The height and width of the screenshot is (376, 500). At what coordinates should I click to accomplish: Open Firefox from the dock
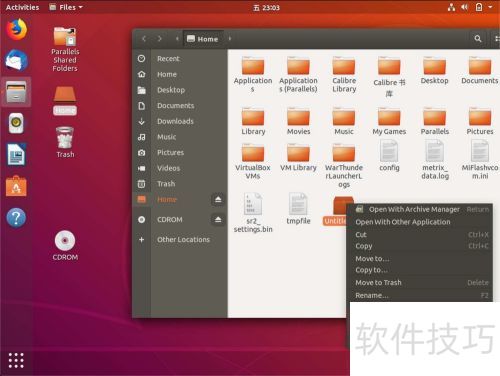(16, 29)
